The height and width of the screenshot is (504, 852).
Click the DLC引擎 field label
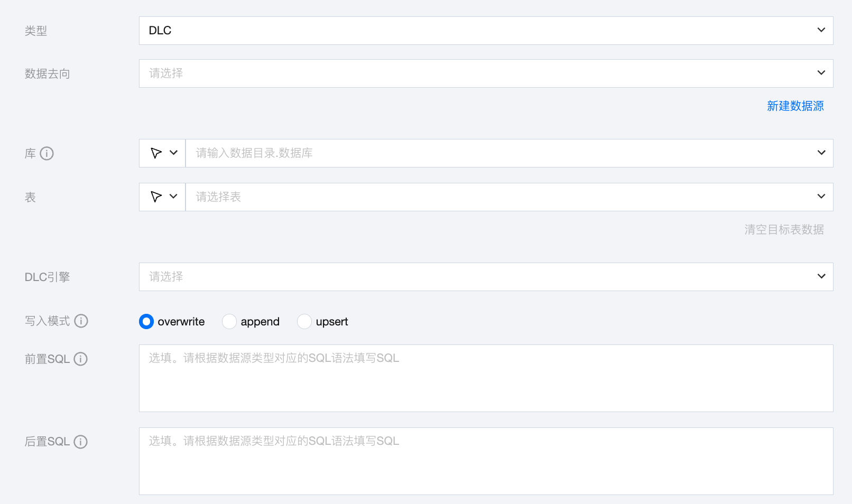click(48, 277)
